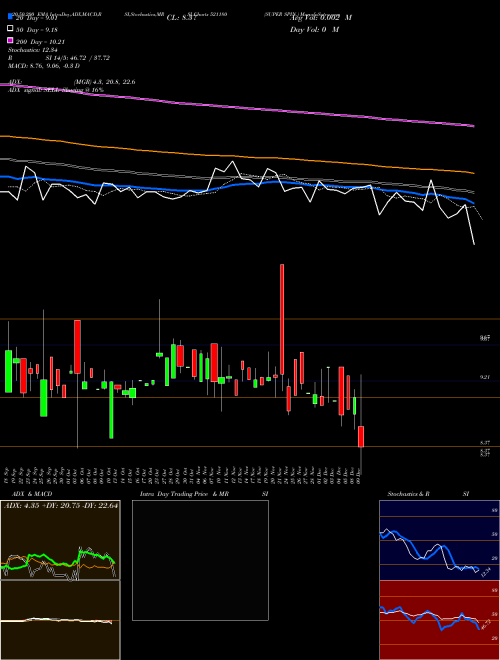Click the 'Day Vol: 0 M' label
The image size is (500, 660).
click(314, 29)
